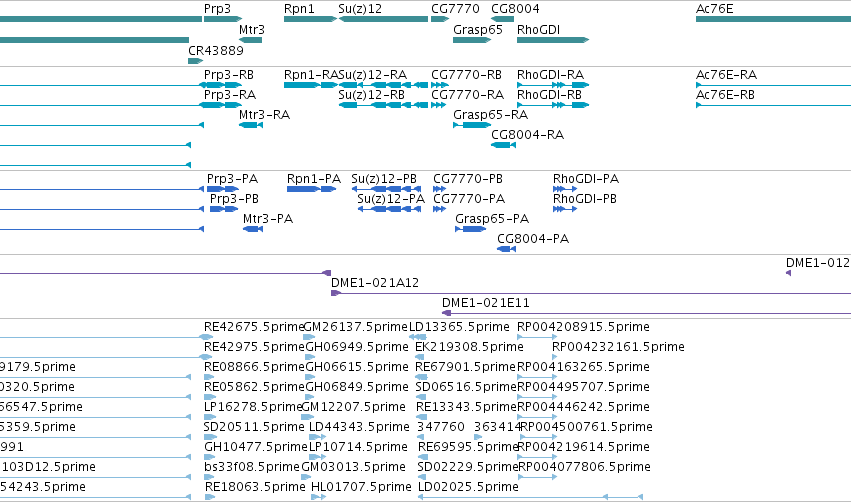
Task: Click the CG7770 gene label
Action: click(x=455, y=9)
